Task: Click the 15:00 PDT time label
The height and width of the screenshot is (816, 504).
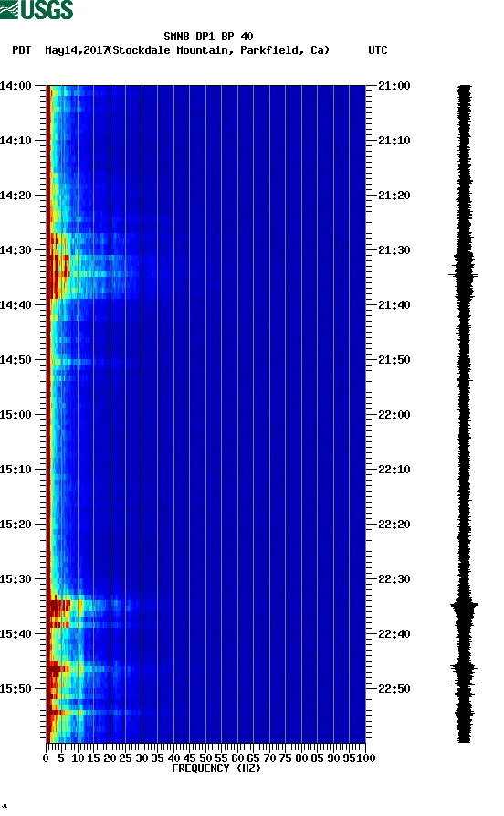Action: 16,415
